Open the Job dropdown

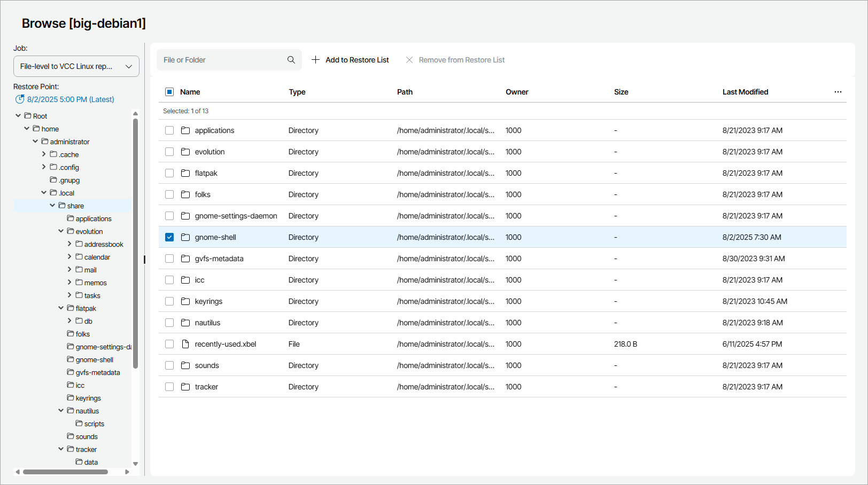pos(76,66)
